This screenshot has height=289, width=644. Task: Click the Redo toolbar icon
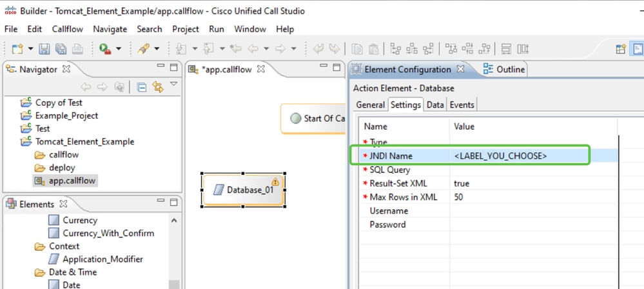tap(335, 49)
